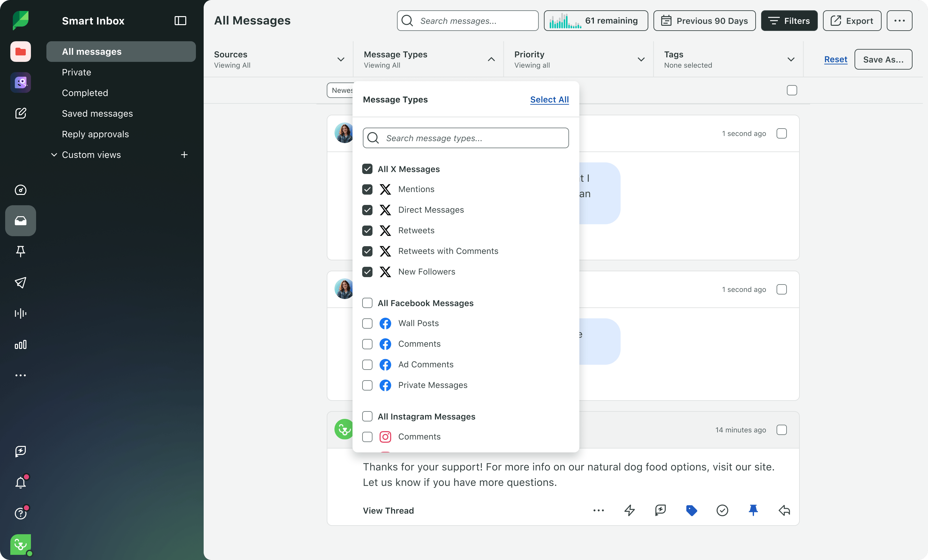Open the top-right more options menu
The width and height of the screenshot is (928, 560).
tap(899, 21)
